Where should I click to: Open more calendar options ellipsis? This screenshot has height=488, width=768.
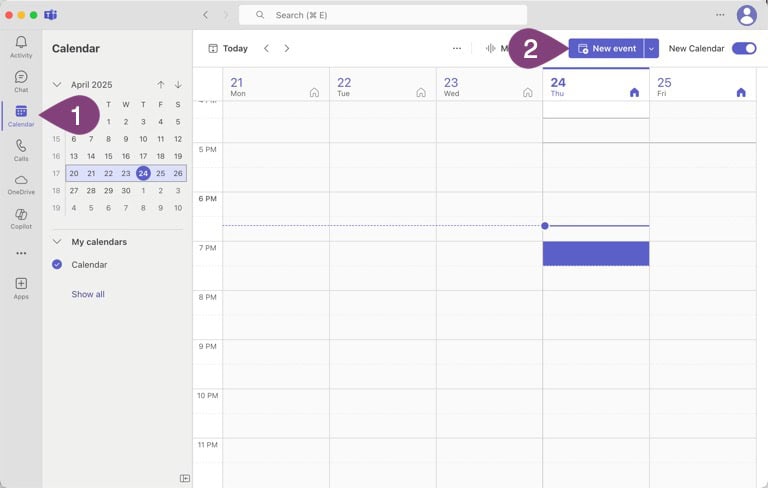[x=457, y=48]
